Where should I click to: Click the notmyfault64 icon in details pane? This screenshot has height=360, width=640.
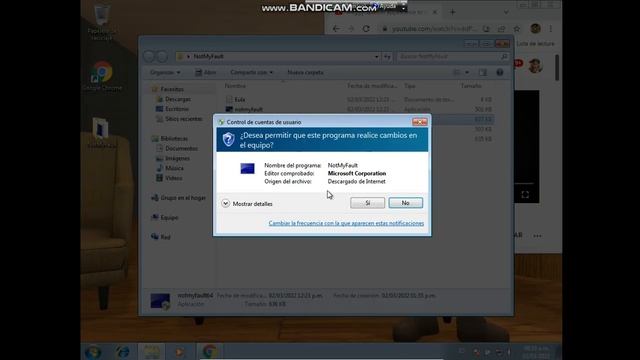coord(160,301)
